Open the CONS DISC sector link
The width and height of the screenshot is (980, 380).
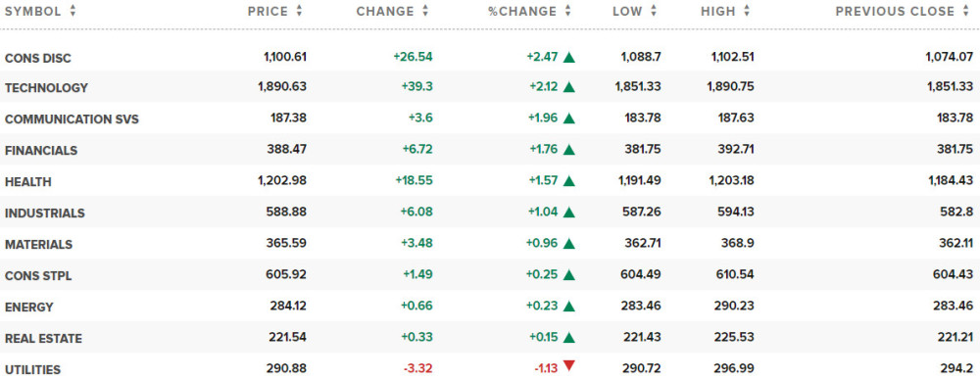pyautogui.click(x=38, y=58)
